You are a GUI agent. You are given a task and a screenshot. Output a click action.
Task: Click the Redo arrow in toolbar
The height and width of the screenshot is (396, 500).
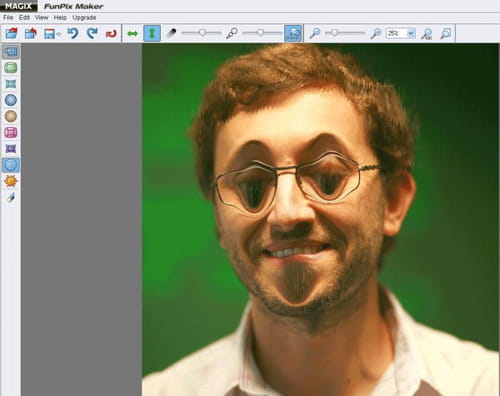coord(92,33)
